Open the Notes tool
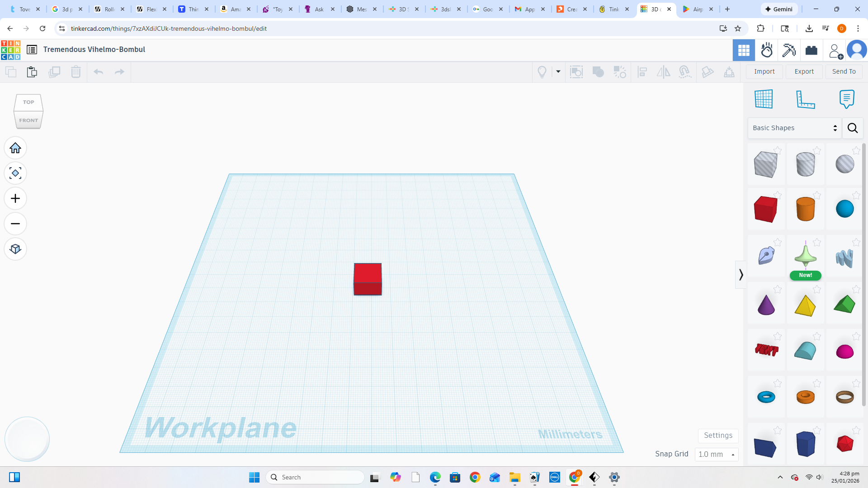Viewport: 868px width, 488px height. tap(847, 99)
